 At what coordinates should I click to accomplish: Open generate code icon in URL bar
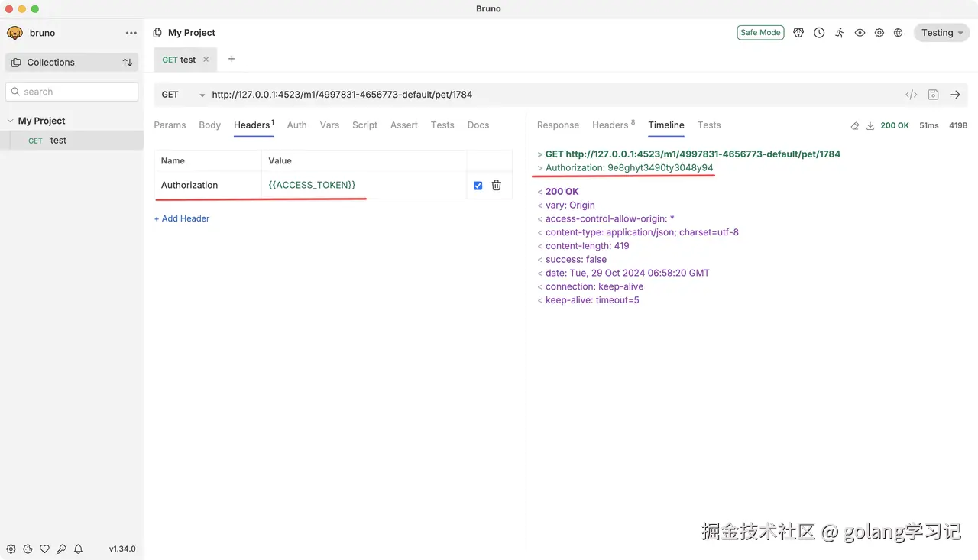point(911,95)
